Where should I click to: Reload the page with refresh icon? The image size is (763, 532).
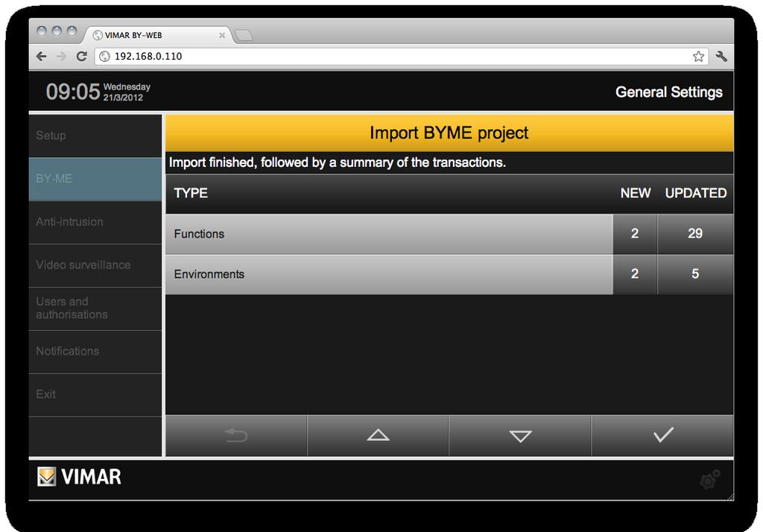coord(81,57)
